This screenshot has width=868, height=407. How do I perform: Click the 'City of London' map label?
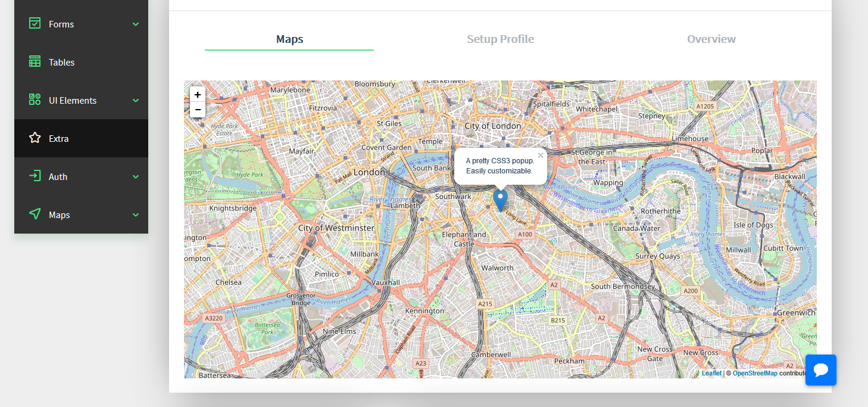(492, 126)
